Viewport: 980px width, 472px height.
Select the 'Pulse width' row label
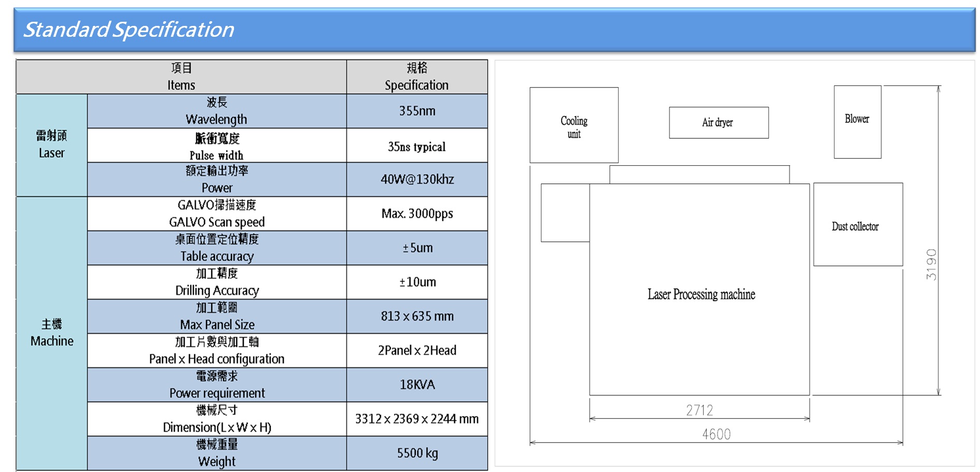[x=217, y=146]
